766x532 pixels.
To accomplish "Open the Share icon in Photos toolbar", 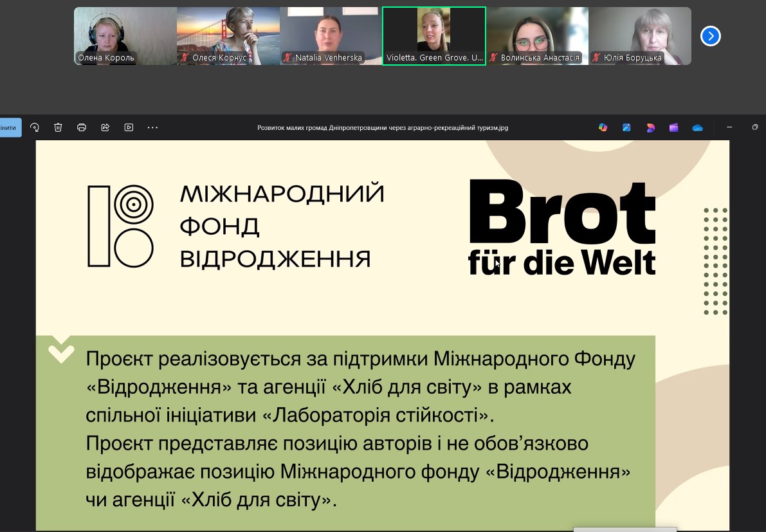I will pos(105,127).
